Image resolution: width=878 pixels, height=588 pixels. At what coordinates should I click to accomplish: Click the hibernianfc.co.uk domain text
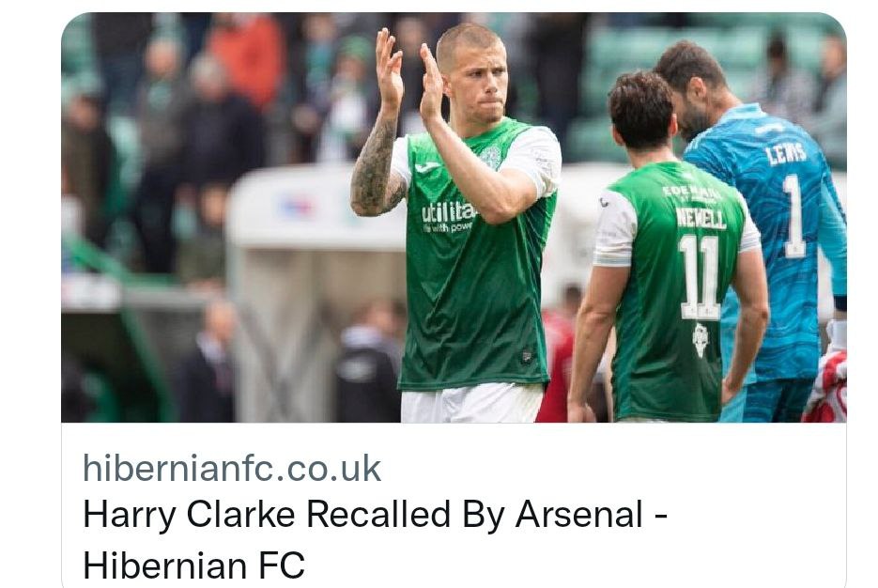[232, 469]
